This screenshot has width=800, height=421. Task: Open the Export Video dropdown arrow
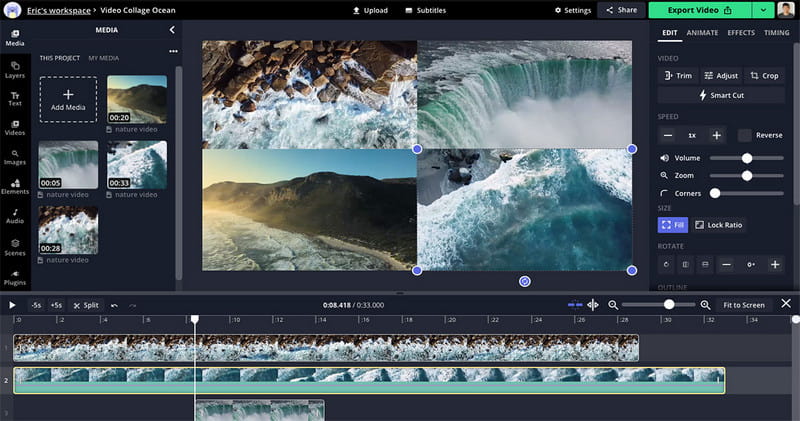763,10
